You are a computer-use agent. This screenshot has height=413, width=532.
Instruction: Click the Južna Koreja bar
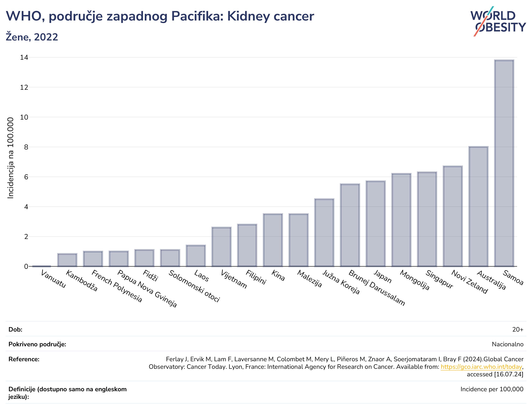coord(324,232)
